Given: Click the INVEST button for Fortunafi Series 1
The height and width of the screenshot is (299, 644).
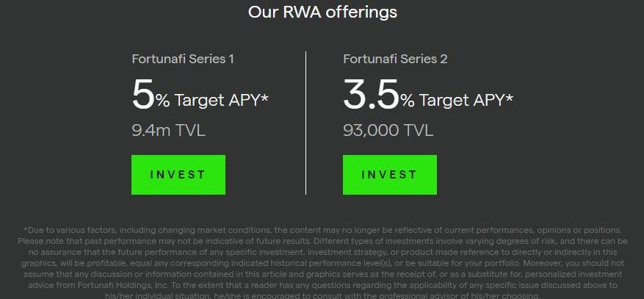Looking at the screenshot, I should (x=178, y=175).
